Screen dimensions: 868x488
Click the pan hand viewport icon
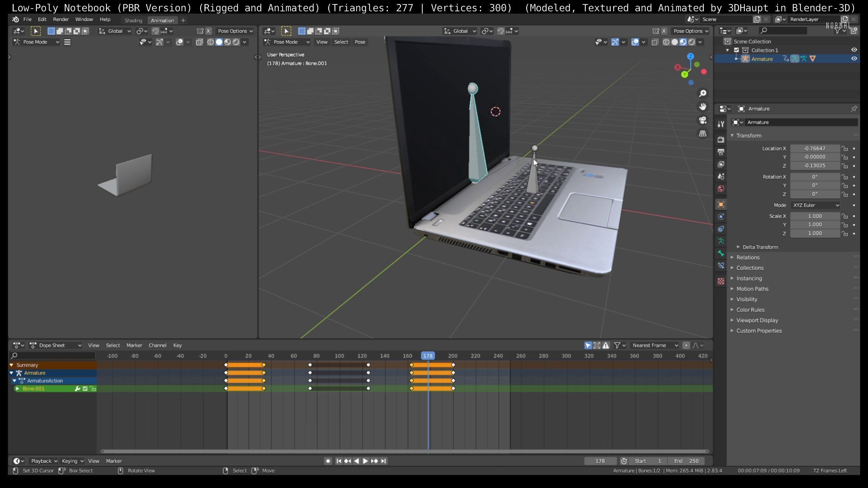[x=703, y=107]
